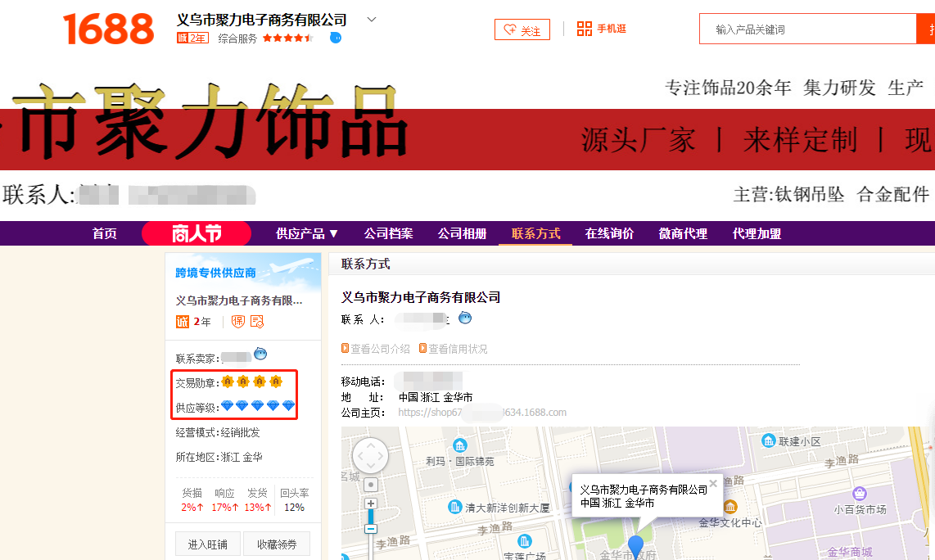
Task: Click Wangwang icon next to 联系卖家
Action: click(260, 355)
